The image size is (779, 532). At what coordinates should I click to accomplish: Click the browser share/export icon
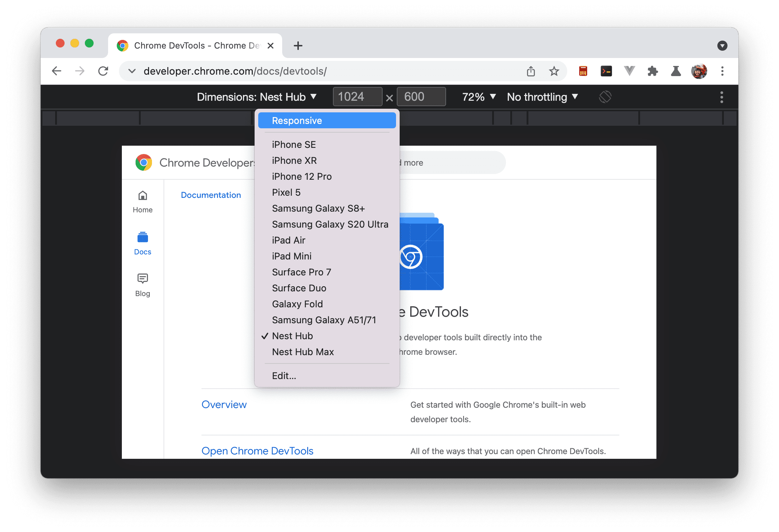pos(531,70)
